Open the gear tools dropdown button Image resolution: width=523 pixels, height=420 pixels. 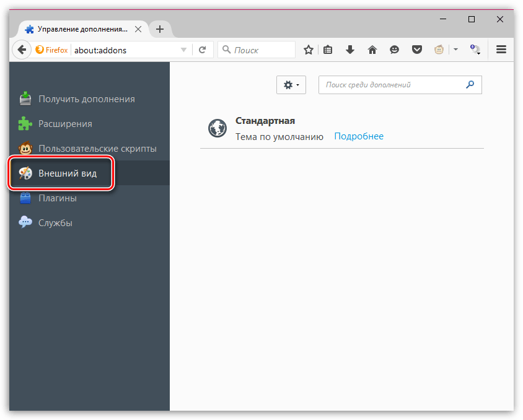pos(291,85)
